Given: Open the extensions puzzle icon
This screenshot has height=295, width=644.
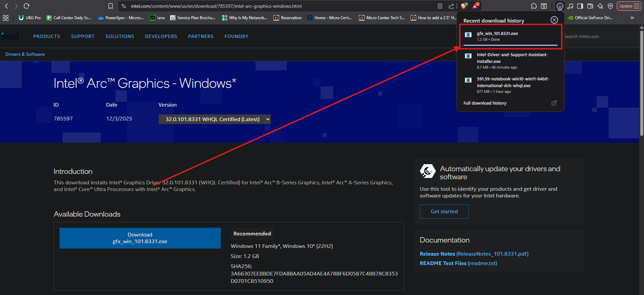Looking at the screenshot, I should pos(534,6).
